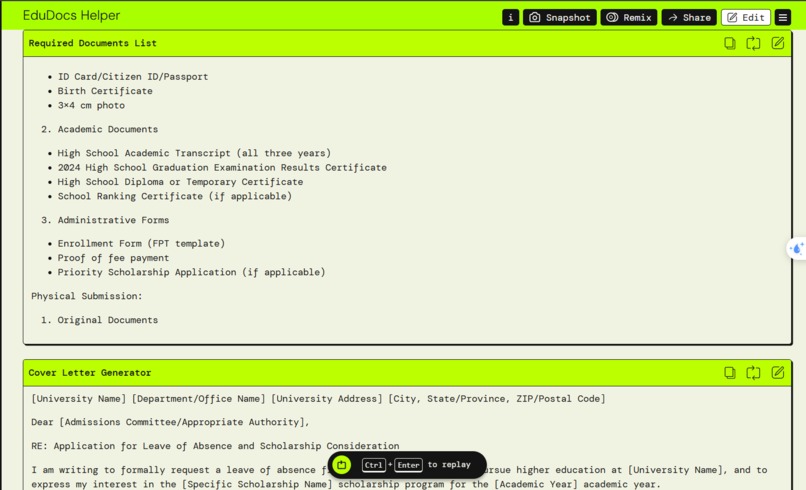Edit the Cover Letter Generator card

778,373
